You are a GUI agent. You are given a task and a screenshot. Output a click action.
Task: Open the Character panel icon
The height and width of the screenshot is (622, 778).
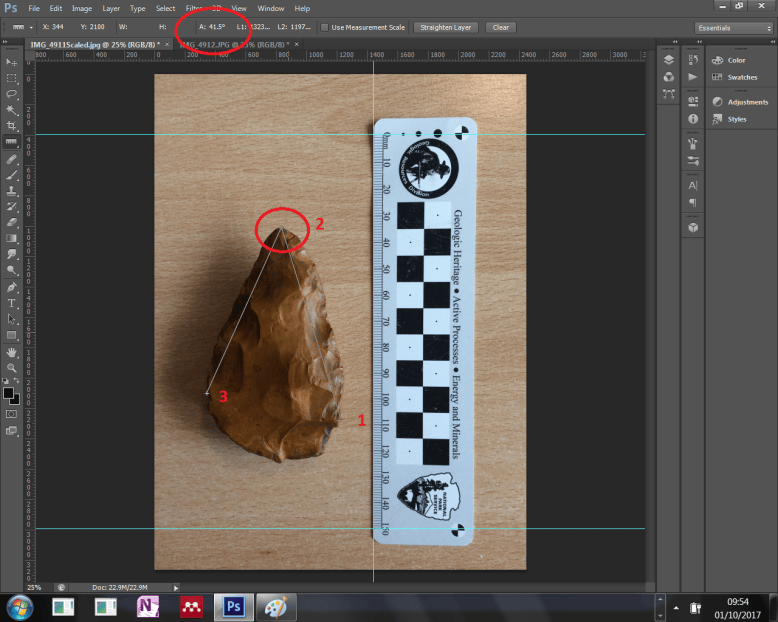693,186
